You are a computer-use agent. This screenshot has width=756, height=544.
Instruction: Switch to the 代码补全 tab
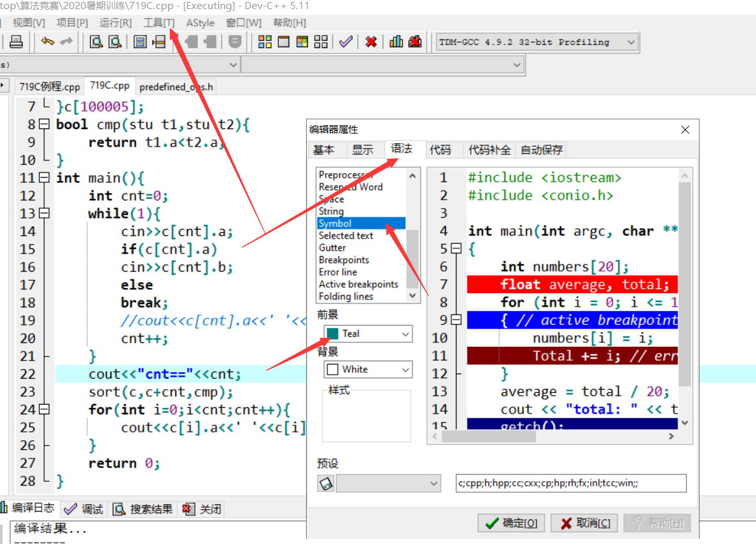[490, 150]
